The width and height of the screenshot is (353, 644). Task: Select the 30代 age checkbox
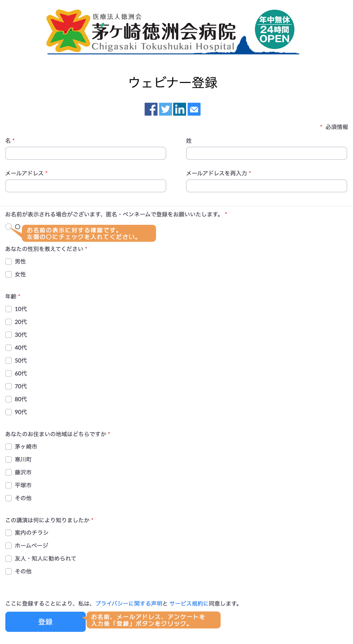pyautogui.click(x=9, y=335)
